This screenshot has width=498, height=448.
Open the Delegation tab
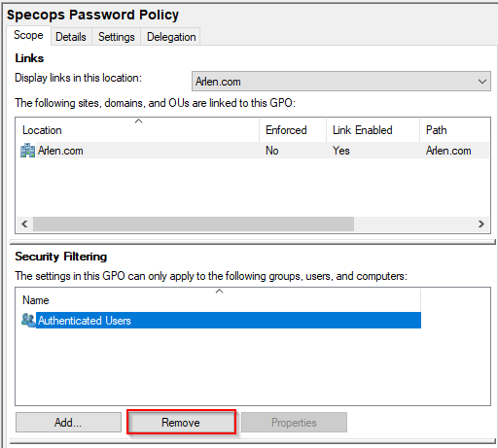pos(171,37)
